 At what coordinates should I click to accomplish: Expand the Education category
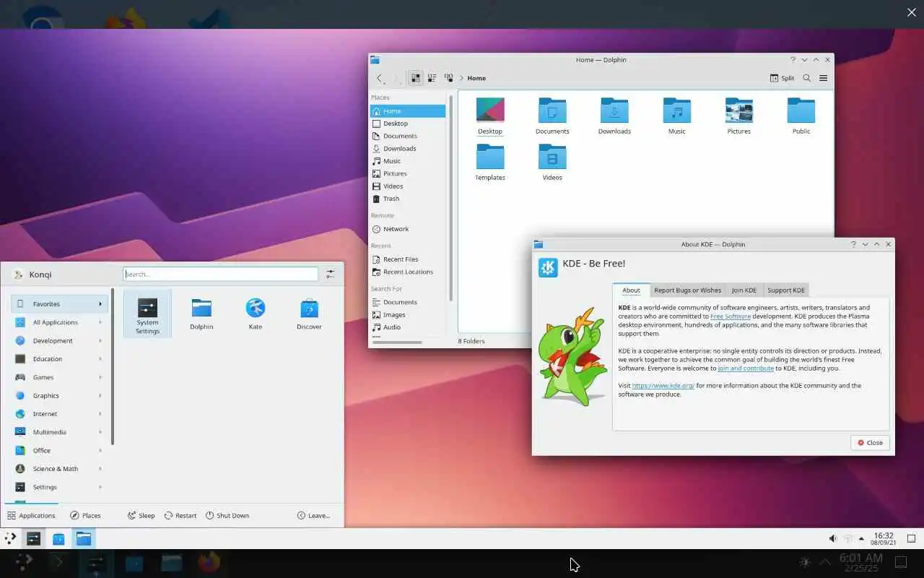pyautogui.click(x=60, y=359)
